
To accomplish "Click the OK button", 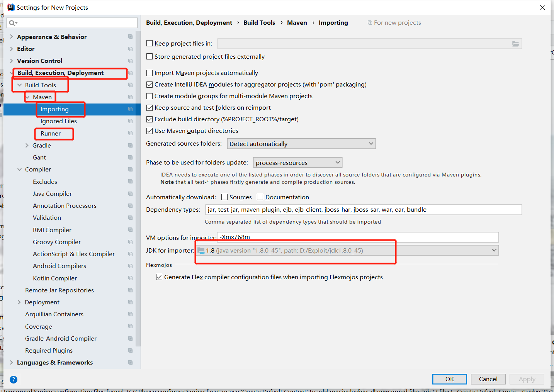I will [x=450, y=379].
